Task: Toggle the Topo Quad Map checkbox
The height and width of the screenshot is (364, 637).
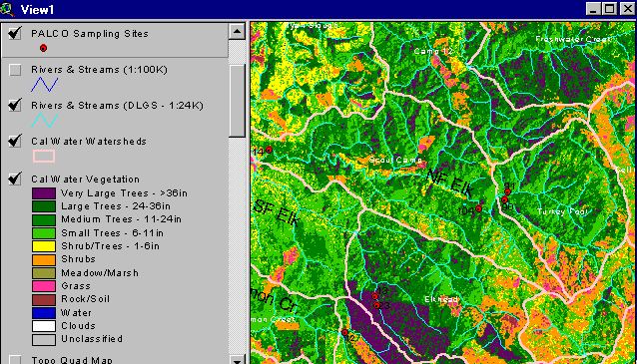Action: click(x=15, y=360)
